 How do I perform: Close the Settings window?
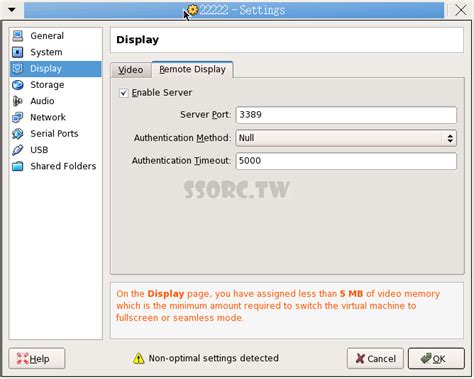pyautogui.click(x=461, y=10)
